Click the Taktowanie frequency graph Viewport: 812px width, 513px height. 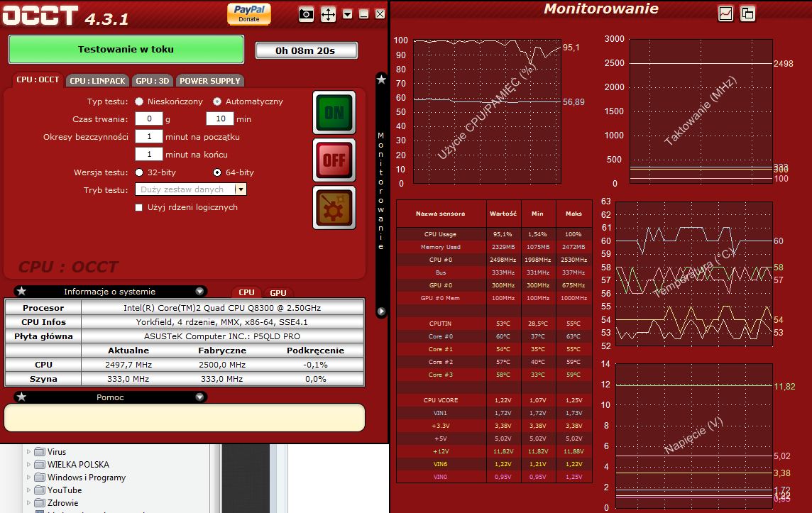[701, 111]
